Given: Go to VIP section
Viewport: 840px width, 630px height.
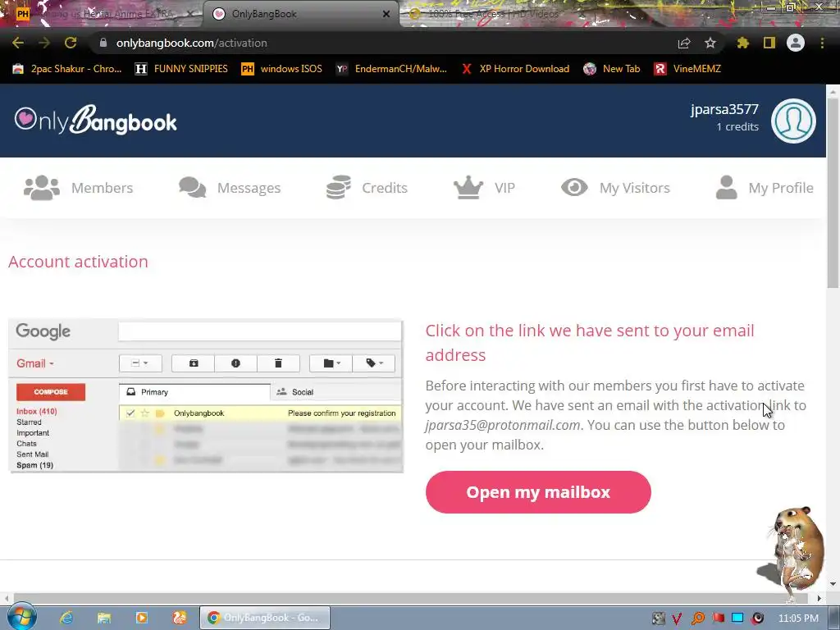Looking at the screenshot, I should point(504,188).
